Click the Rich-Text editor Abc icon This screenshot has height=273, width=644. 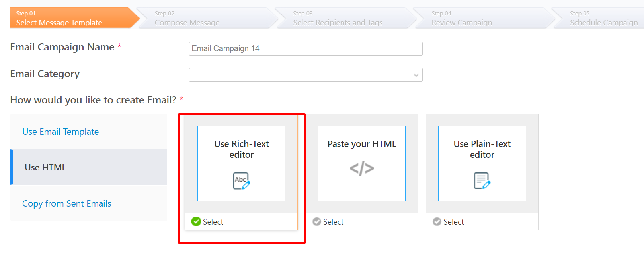[x=241, y=181]
